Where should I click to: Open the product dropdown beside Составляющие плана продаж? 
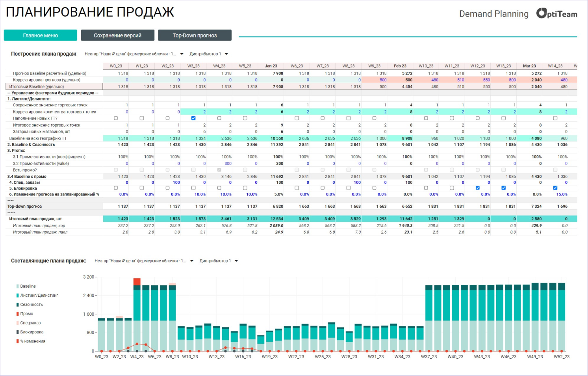point(144,261)
